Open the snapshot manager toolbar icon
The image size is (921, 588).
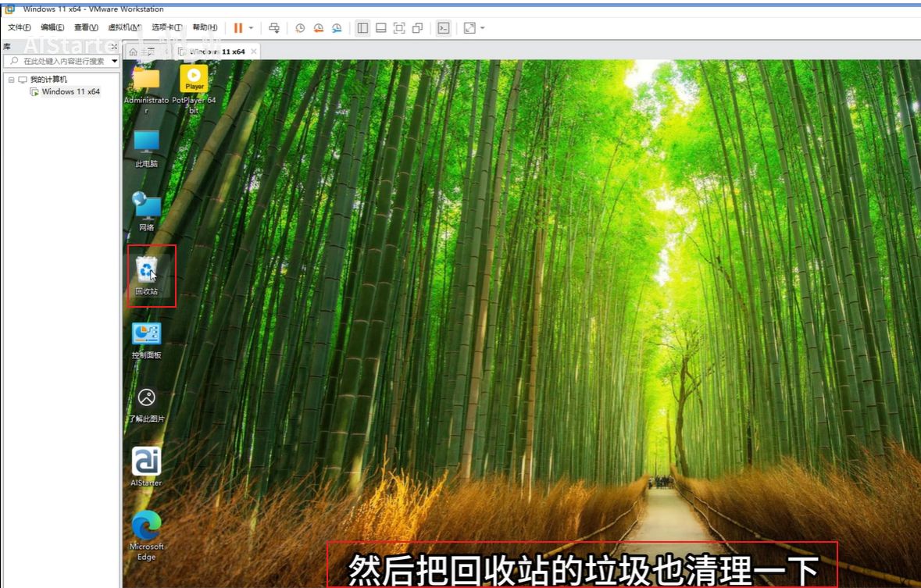click(x=337, y=28)
